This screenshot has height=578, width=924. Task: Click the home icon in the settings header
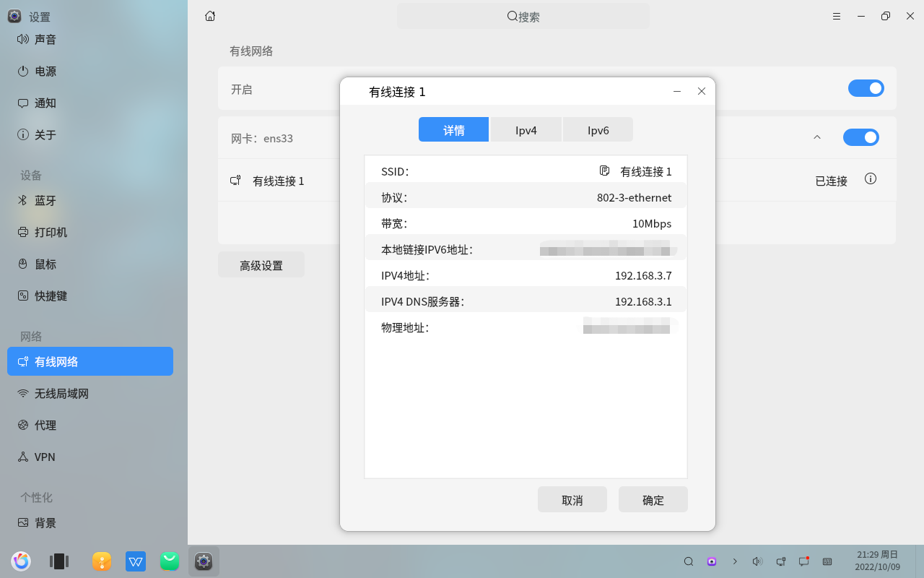coord(210,16)
